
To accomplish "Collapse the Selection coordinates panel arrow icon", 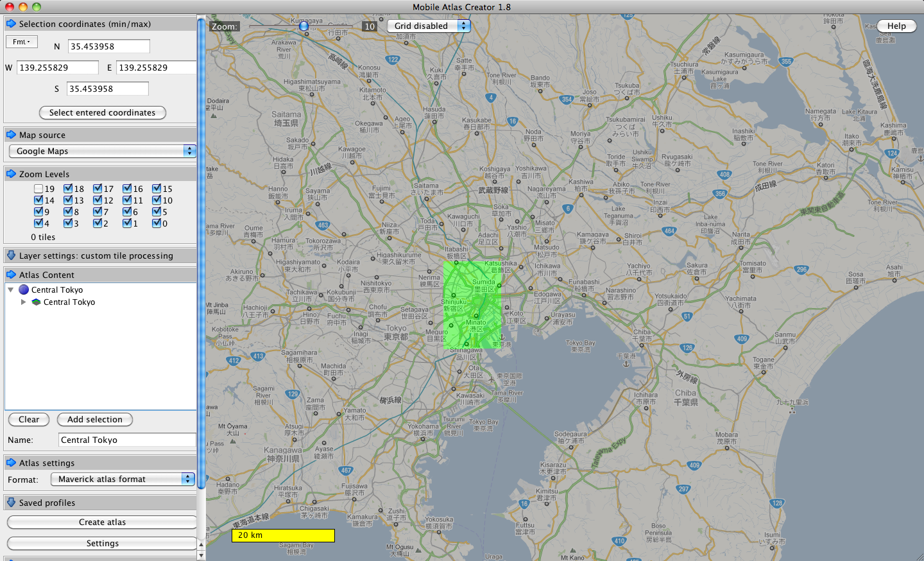I will click(11, 24).
